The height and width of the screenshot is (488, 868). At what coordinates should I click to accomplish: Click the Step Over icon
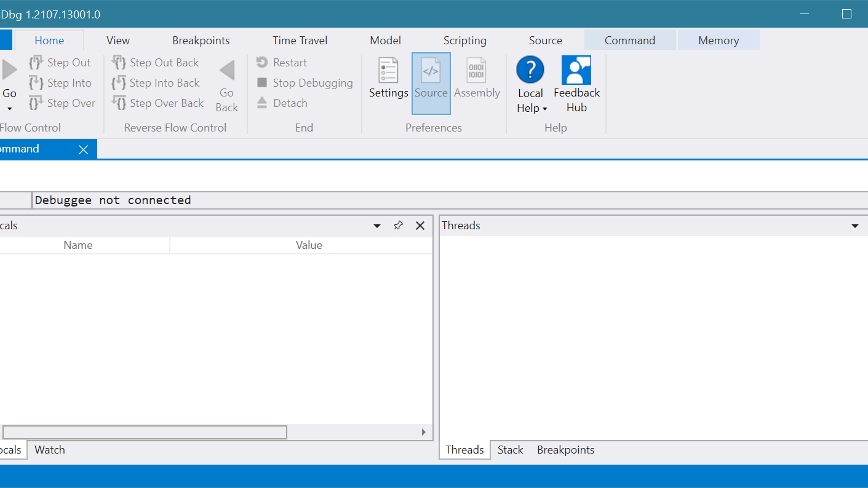[36, 103]
